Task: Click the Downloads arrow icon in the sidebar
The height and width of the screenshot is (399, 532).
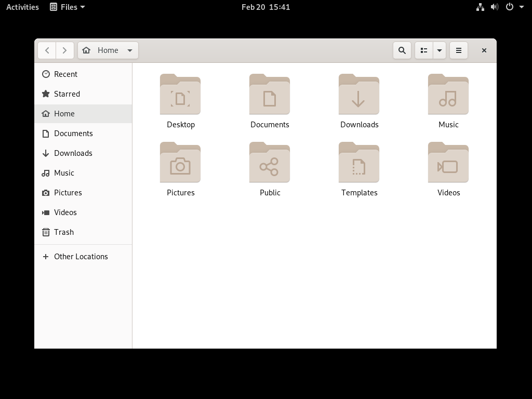Action: (x=46, y=153)
